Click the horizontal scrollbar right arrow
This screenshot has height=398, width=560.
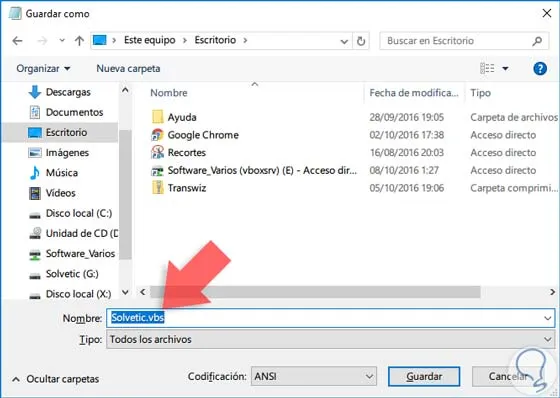tap(552, 292)
